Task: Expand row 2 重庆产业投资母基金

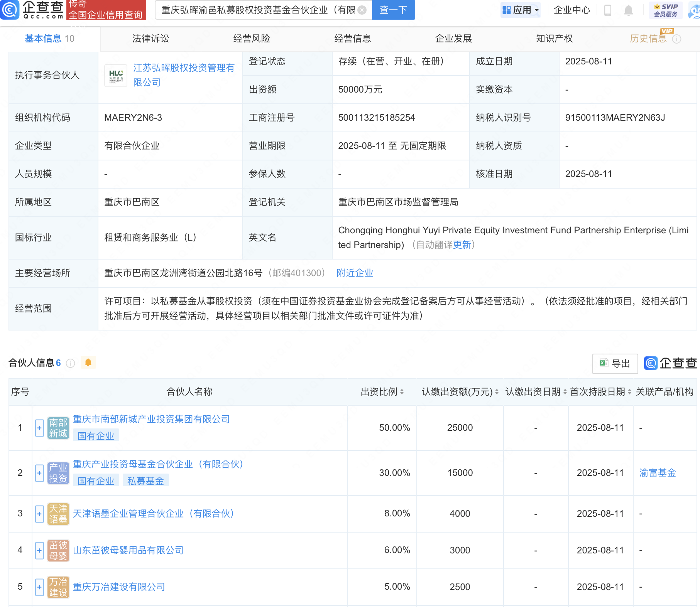Action: (39, 473)
